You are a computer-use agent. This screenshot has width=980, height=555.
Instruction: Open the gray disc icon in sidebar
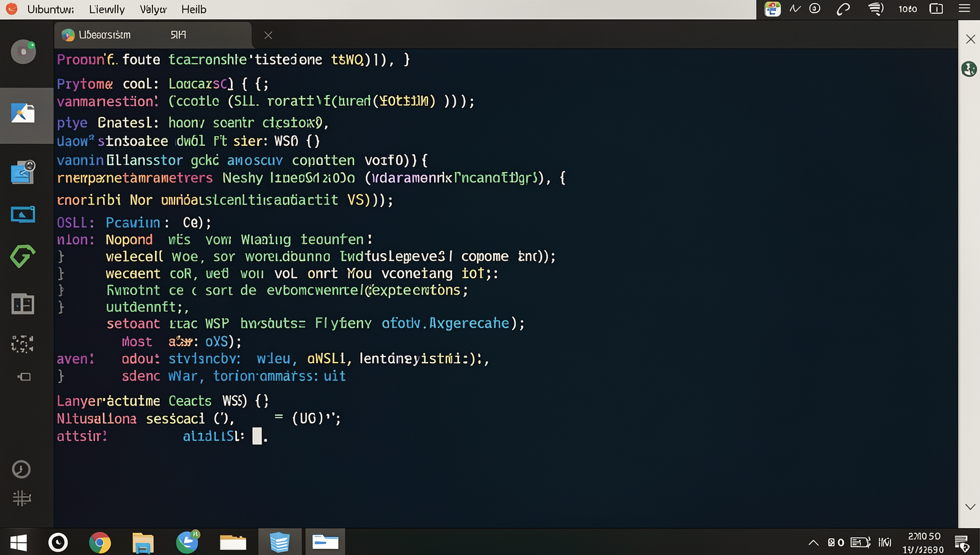(x=23, y=51)
